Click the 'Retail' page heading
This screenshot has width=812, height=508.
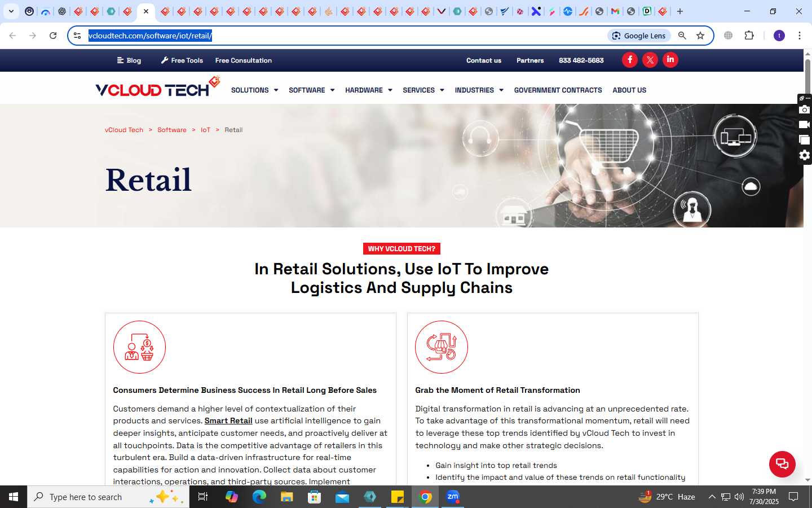pos(149,180)
